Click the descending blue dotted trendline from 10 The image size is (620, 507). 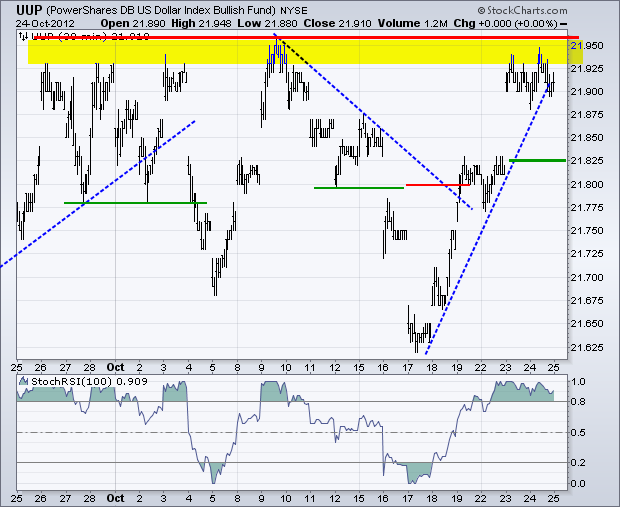tap(373, 121)
